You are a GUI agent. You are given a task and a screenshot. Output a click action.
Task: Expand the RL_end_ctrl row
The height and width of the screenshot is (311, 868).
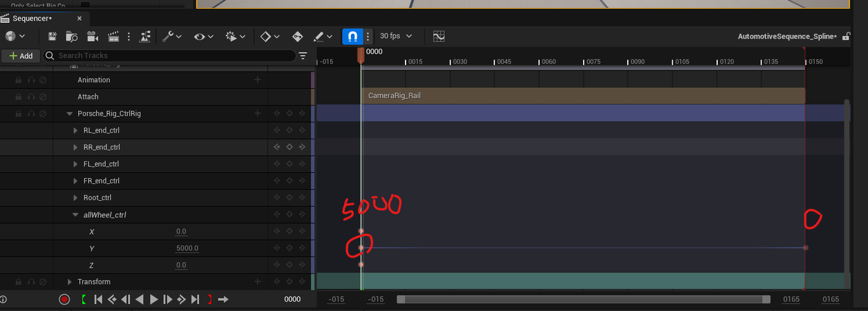[76, 130]
